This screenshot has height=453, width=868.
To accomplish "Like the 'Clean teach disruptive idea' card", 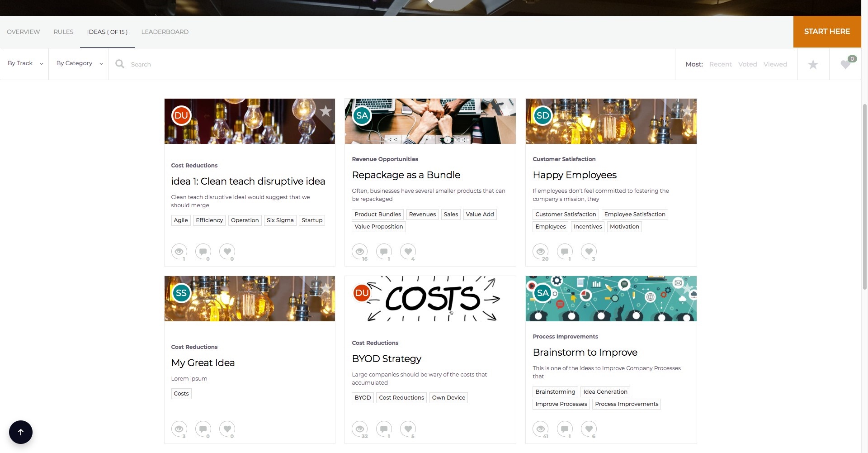I will pyautogui.click(x=227, y=252).
